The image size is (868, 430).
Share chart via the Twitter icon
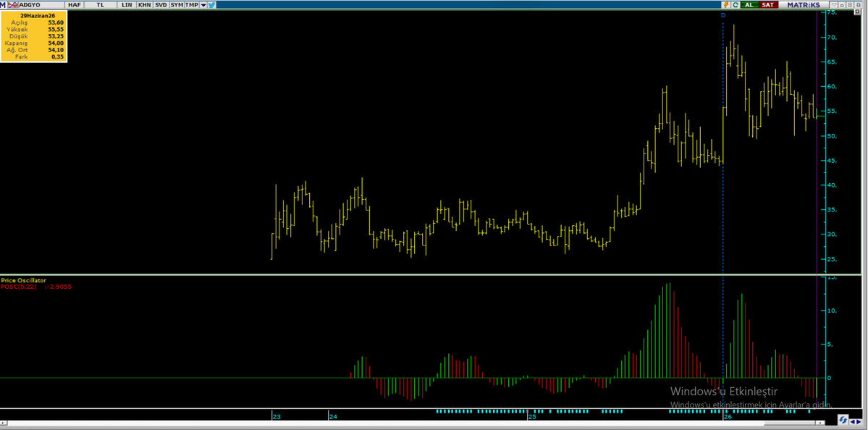[211, 4]
